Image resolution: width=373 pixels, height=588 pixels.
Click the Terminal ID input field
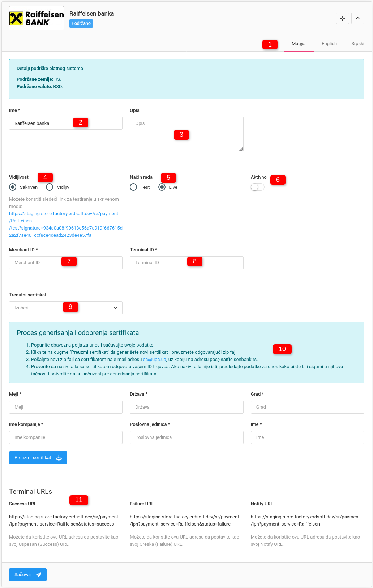tap(186, 263)
